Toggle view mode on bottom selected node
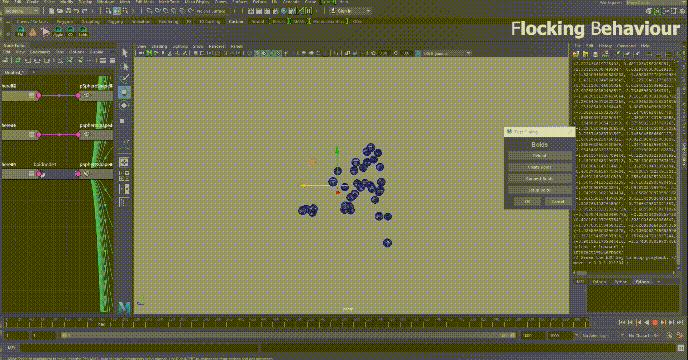 coord(31,173)
